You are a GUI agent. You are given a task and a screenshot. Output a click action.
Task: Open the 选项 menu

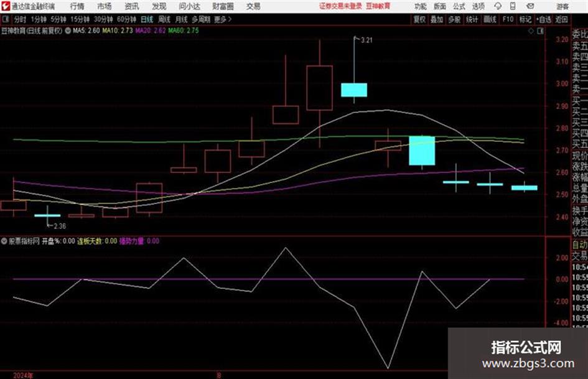coord(478,6)
